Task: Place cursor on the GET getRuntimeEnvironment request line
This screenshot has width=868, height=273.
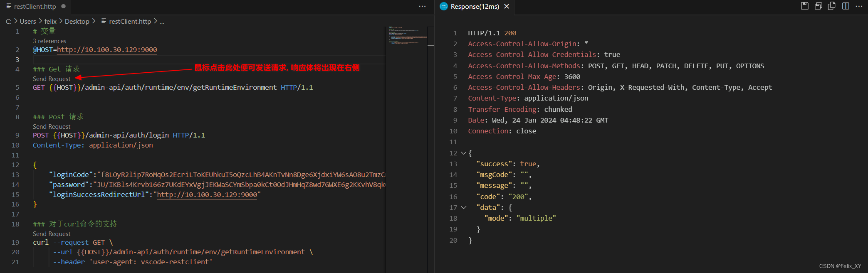Action: pos(173,87)
